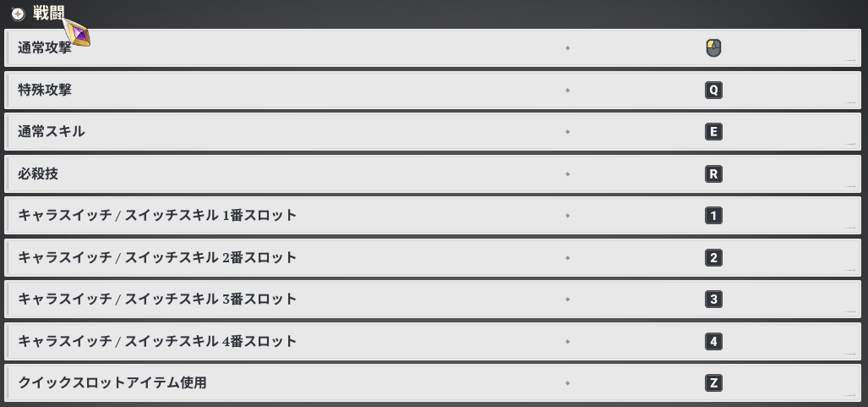Click the mouse icon for 通常攻撃
Image resolution: width=868 pixels, height=407 pixels.
coord(713,48)
